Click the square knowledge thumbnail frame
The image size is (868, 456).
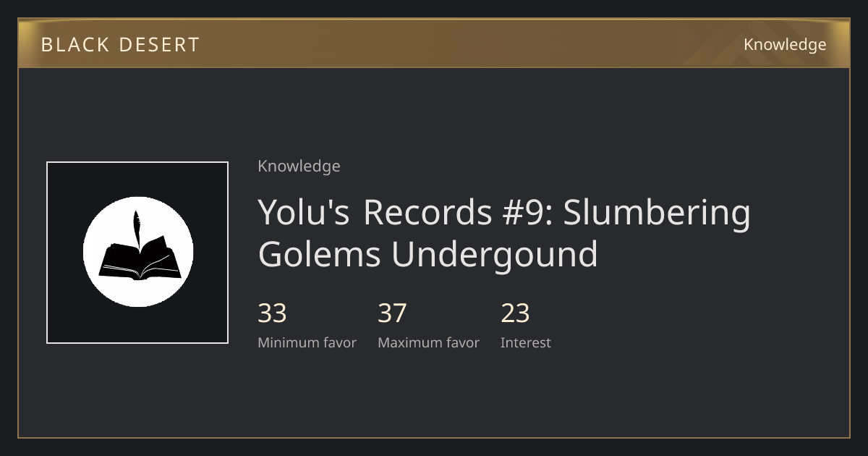coord(137,253)
